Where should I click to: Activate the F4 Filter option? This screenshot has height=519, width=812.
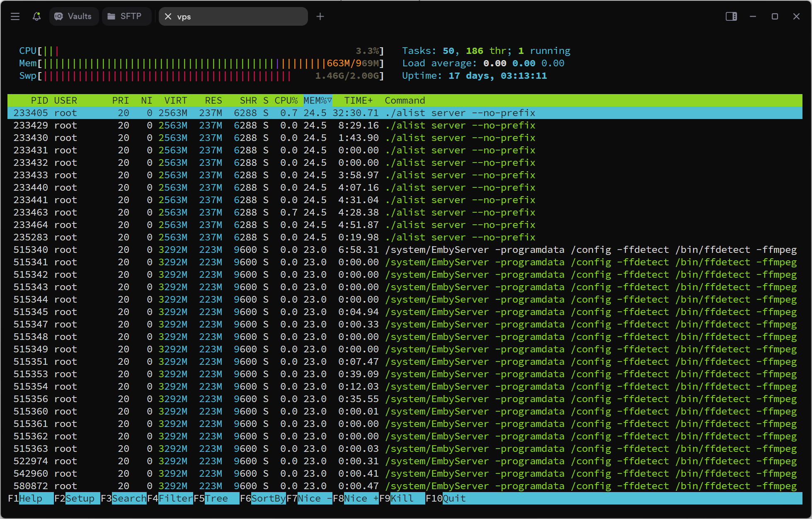175,498
